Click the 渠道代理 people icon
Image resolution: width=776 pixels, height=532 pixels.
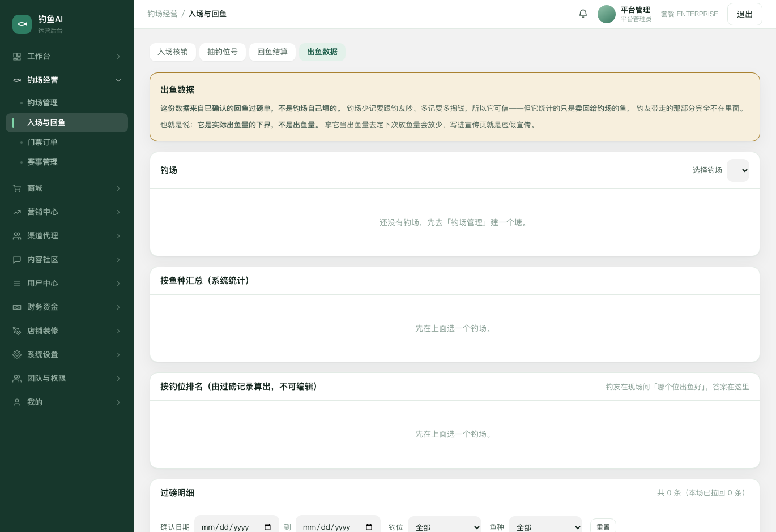click(x=17, y=236)
